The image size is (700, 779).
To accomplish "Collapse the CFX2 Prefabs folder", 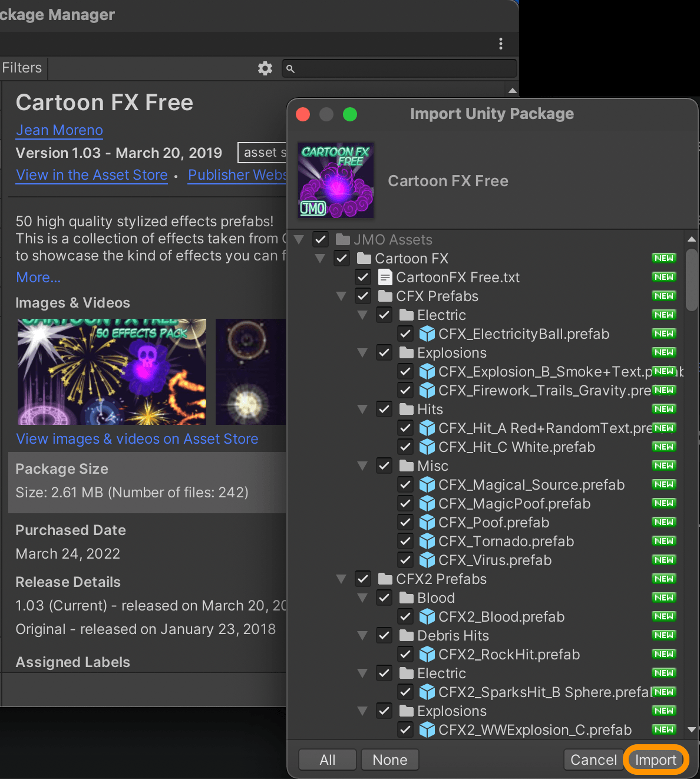I will (341, 579).
